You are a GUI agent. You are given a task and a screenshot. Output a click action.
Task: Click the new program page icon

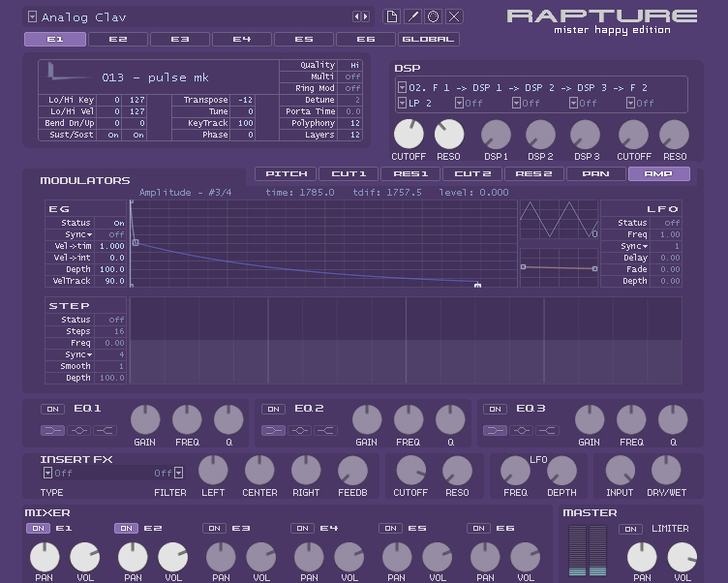point(391,16)
